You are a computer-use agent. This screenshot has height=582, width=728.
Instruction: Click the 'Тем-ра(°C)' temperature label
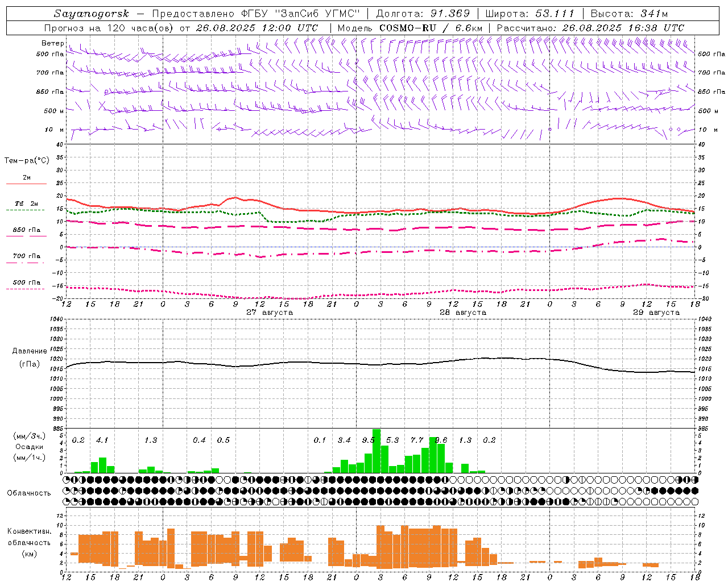click(27, 160)
